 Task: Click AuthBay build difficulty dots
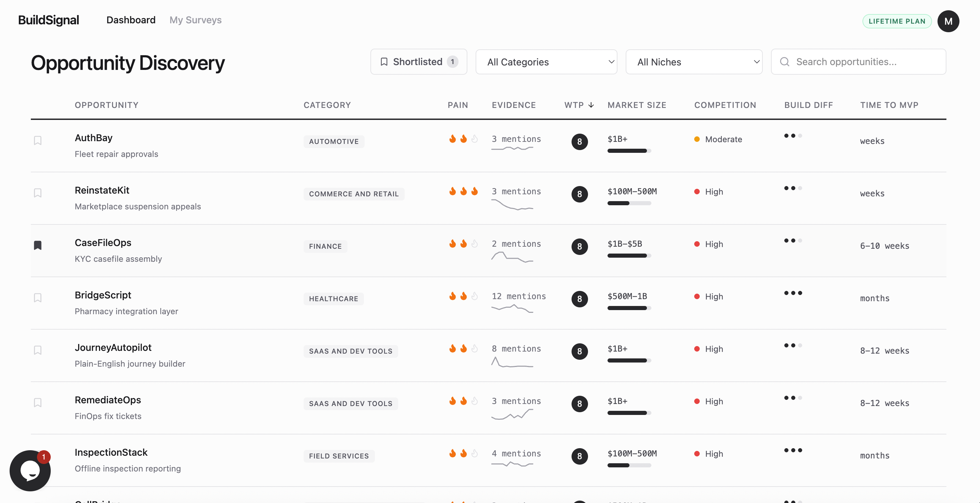pos(793,136)
